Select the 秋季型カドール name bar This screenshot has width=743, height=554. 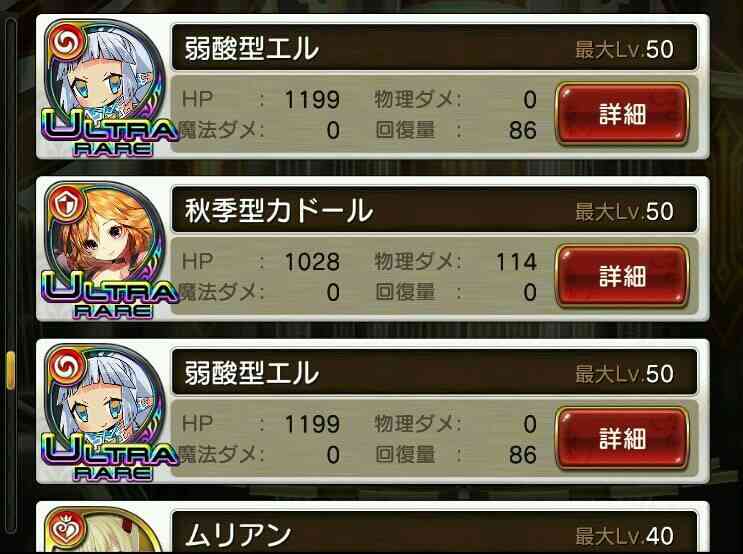coord(435,209)
